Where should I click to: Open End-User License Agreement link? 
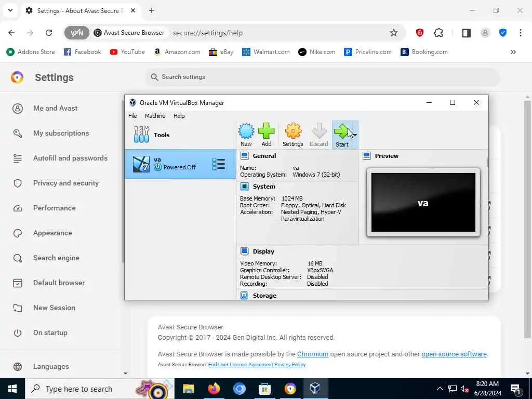pyautogui.click(x=241, y=364)
